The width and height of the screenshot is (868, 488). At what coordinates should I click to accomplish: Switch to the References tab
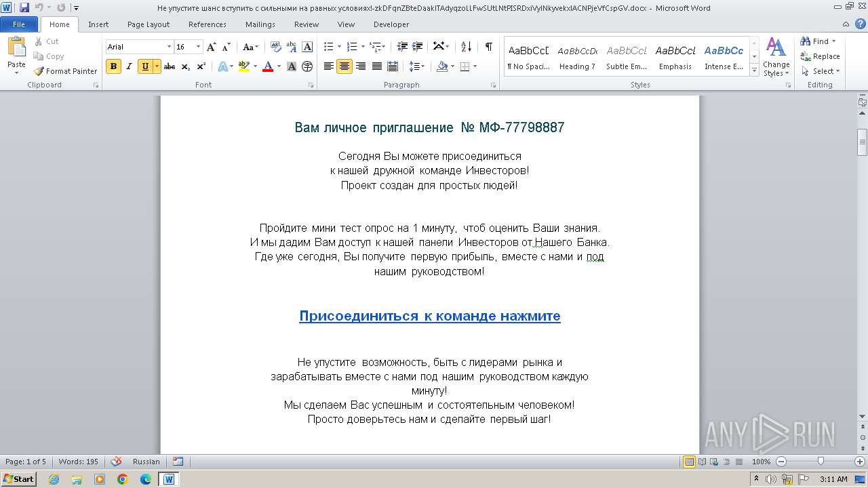click(208, 24)
